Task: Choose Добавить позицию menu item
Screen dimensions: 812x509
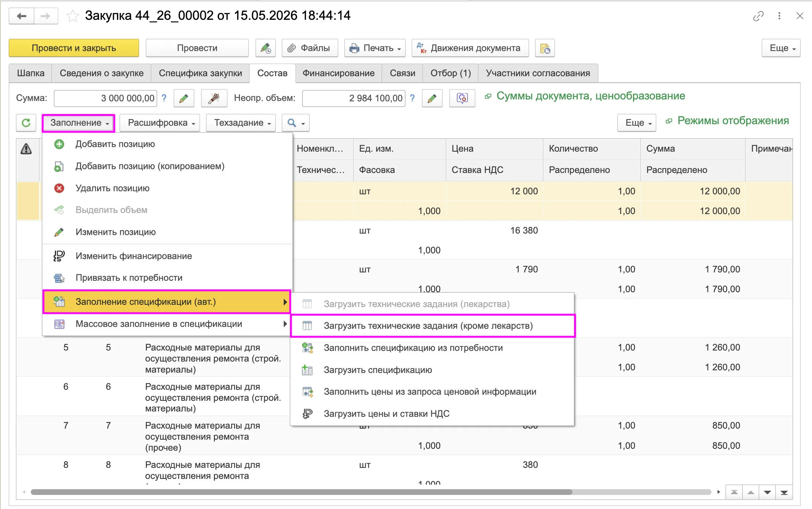Action: [x=168, y=144]
